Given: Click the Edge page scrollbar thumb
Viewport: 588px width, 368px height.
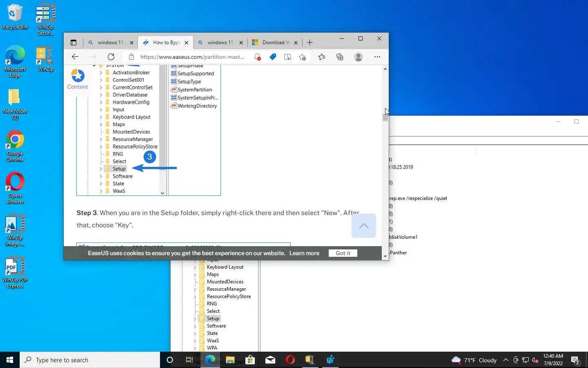Looking at the screenshot, I should click(x=385, y=118).
